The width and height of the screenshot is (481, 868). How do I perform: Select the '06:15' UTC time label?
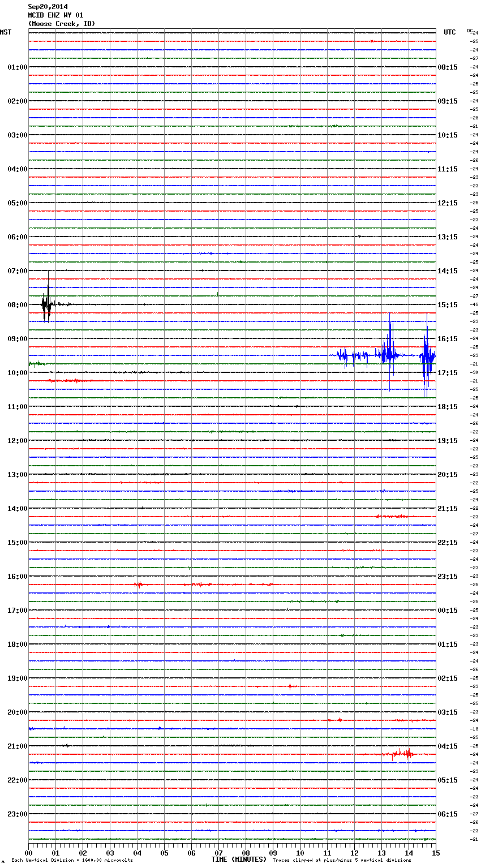(448, 814)
